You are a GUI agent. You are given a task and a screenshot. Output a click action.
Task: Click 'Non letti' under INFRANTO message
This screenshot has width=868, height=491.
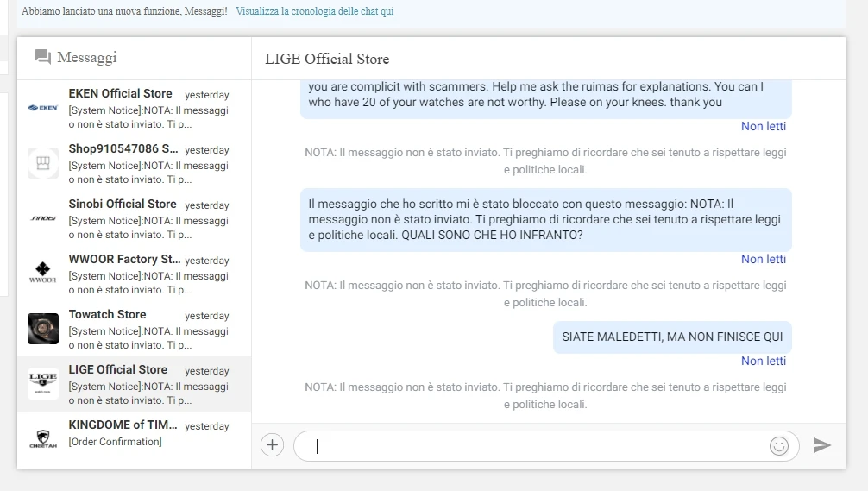tap(764, 259)
